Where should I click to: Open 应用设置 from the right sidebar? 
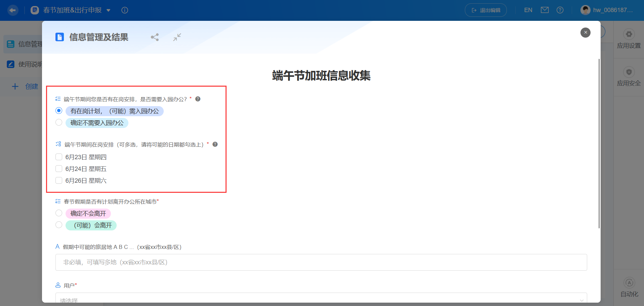tap(628, 39)
